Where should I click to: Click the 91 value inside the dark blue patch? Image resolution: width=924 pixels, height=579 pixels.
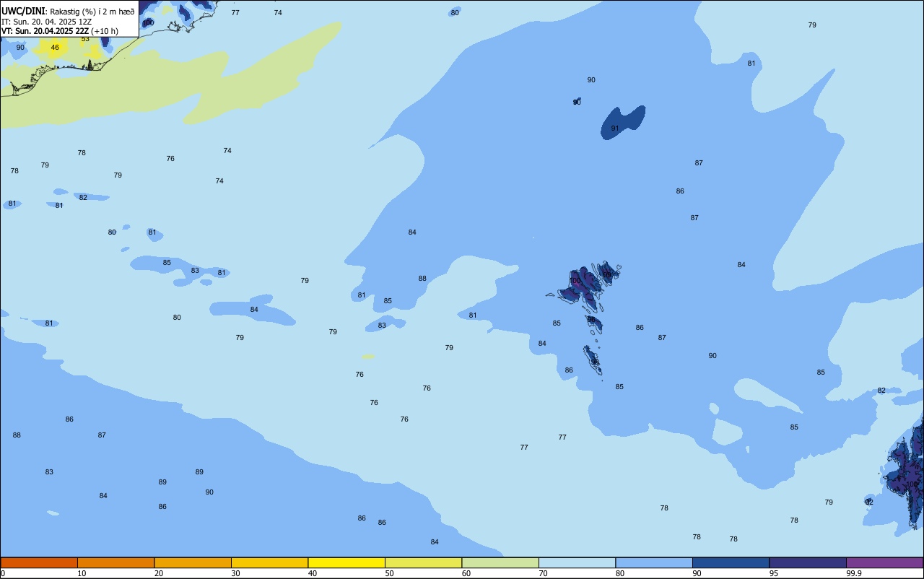[x=615, y=129]
